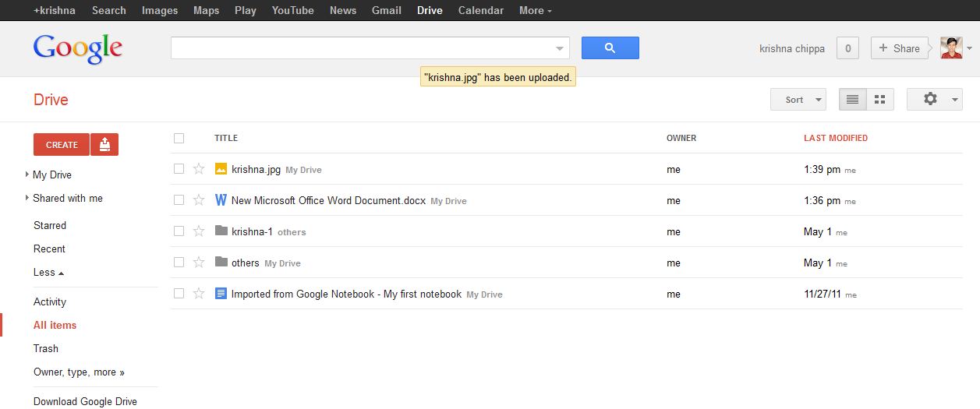Check the krishna.jpg row checkbox
The image size is (980, 409).
point(179,169)
